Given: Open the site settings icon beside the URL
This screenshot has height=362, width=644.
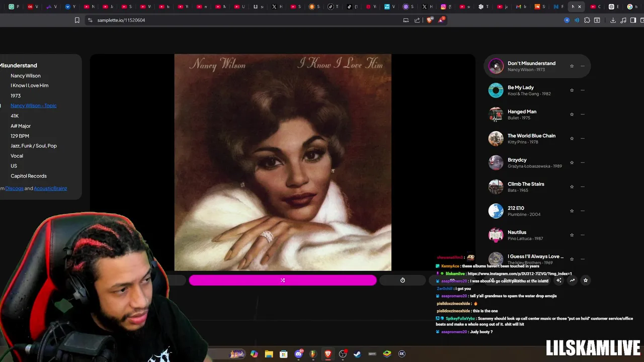Looking at the screenshot, I should [90, 20].
